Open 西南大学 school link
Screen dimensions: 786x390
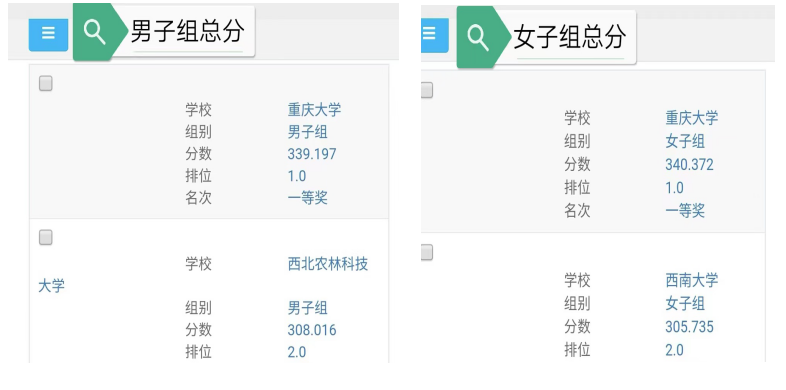(692, 280)
